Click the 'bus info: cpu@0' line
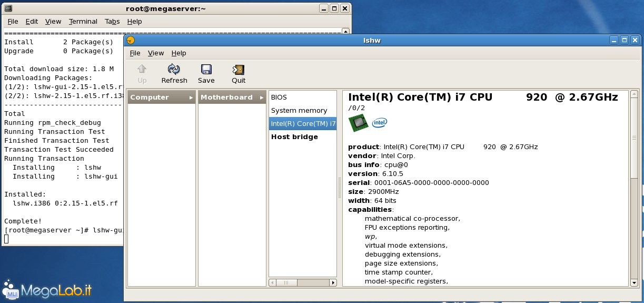 pos(378,165)
